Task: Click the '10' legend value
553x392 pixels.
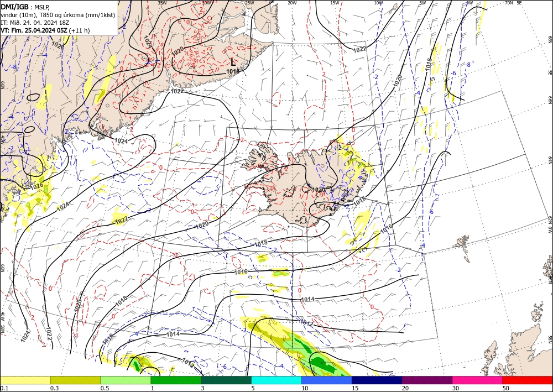Action: (x=305, y=388)
